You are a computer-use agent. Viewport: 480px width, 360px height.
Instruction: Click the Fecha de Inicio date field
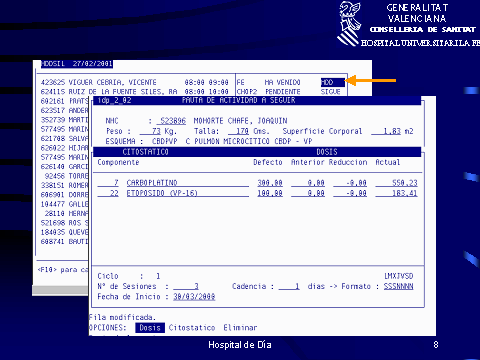pyautogui.click(x=194, y=297)
